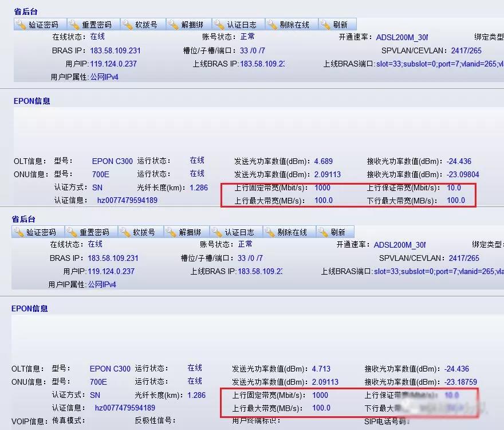Click the 重置密码 icon in the top toolbar

(72, 24)
